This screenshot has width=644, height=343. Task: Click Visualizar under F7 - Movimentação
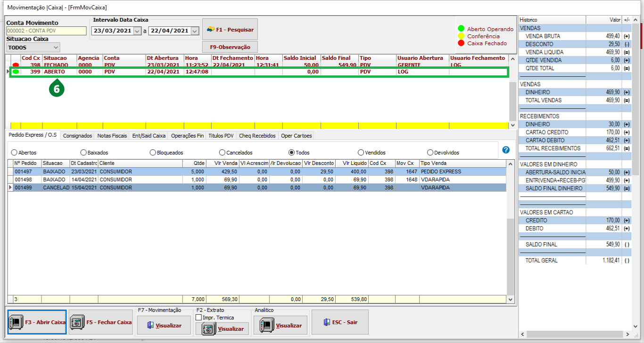164,325
